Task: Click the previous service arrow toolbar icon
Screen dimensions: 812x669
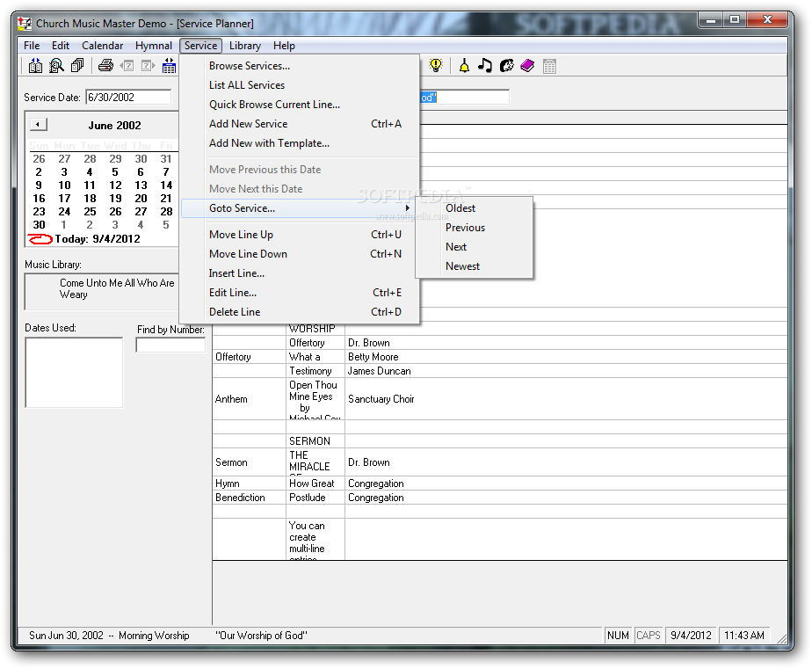Action: click(127, 66)
